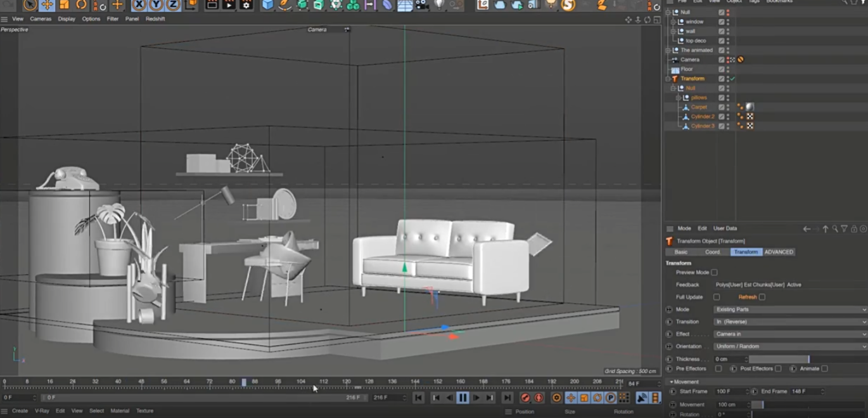Select the Scale tool in top toolbar

[x=64, y=5]
